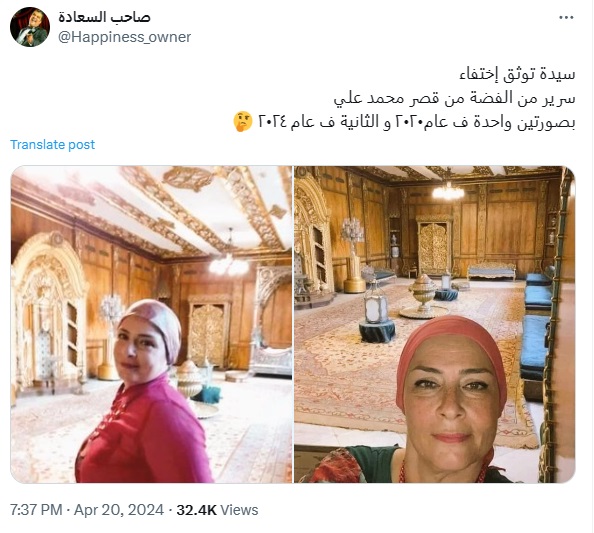Screen dimensions: 594x533
Task: Open the three-dot more options menu
Action: [566, 17]
